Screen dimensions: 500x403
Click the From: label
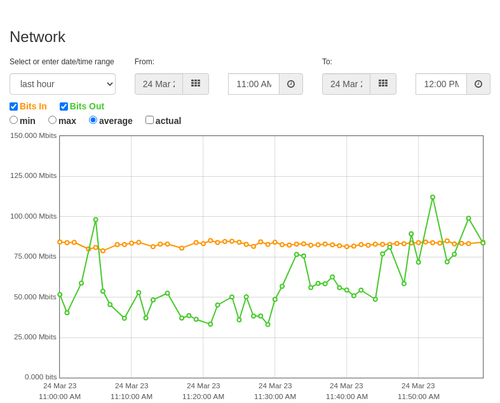144,62
